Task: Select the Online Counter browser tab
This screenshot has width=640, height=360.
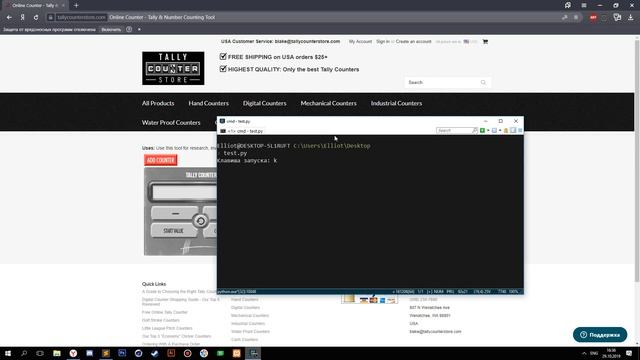Action: [36, 5]
